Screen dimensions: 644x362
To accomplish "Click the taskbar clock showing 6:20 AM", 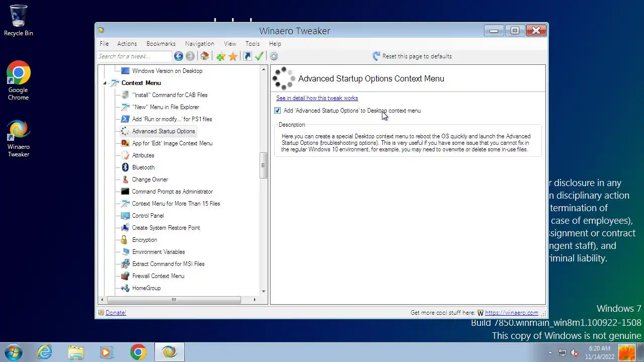I will coord(599,352).
